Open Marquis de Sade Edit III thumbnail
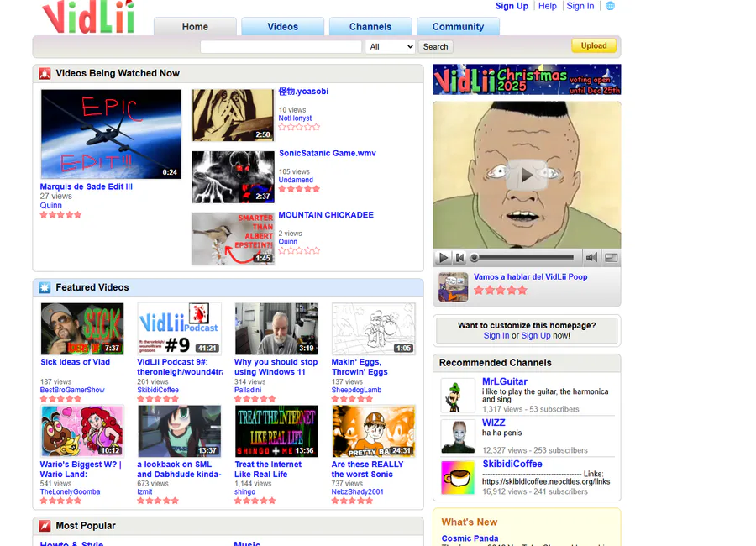The width and height of the screenshot is (756, 546). 111,134
